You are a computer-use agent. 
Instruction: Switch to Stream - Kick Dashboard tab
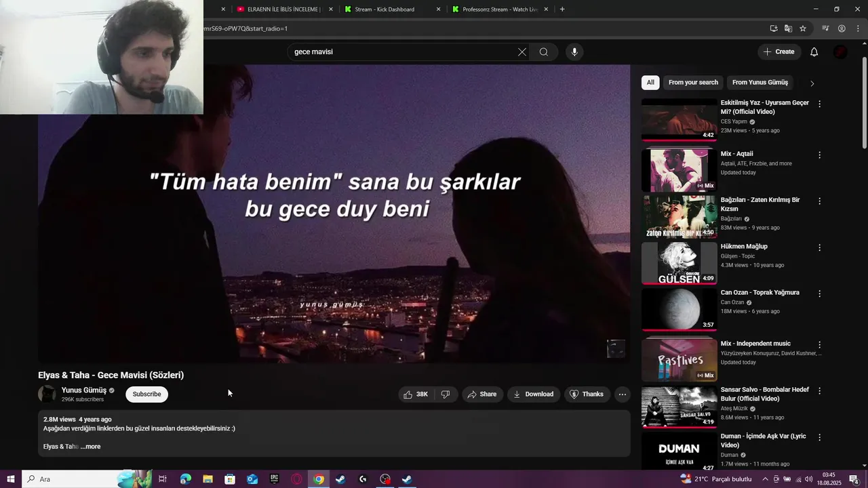(384, 9)
